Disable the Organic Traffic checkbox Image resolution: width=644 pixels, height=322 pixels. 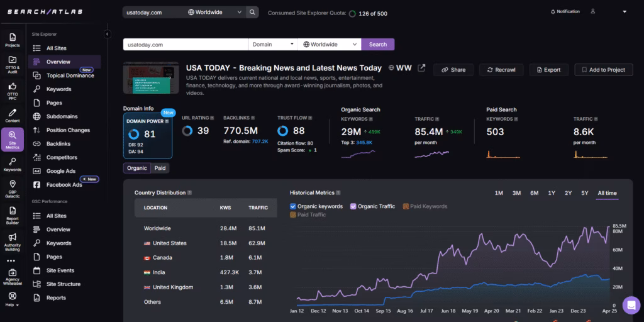pyautogui.click(x=353, y=206)
